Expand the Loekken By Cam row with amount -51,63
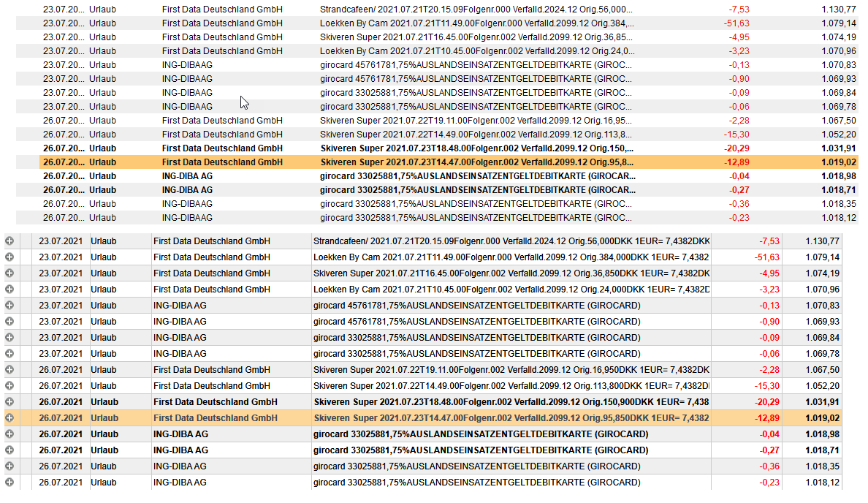The height and width of the screenshot is (503, 868). [x=9, y=257]
